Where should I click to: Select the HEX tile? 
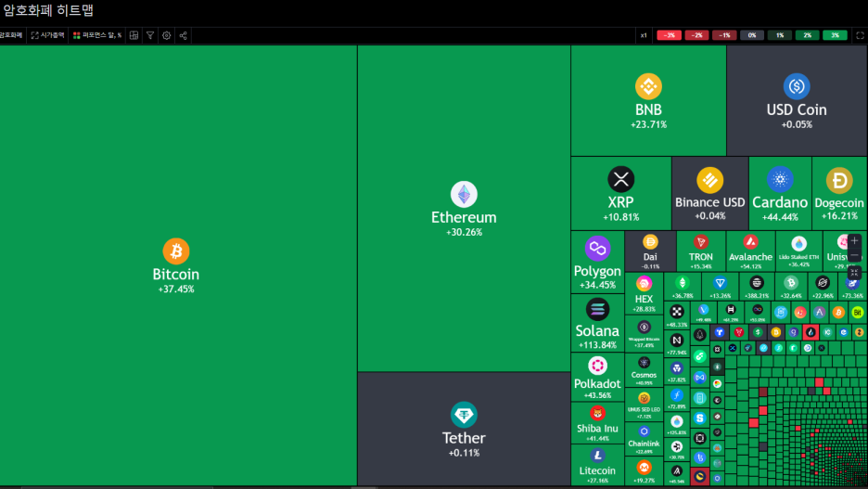644,293
